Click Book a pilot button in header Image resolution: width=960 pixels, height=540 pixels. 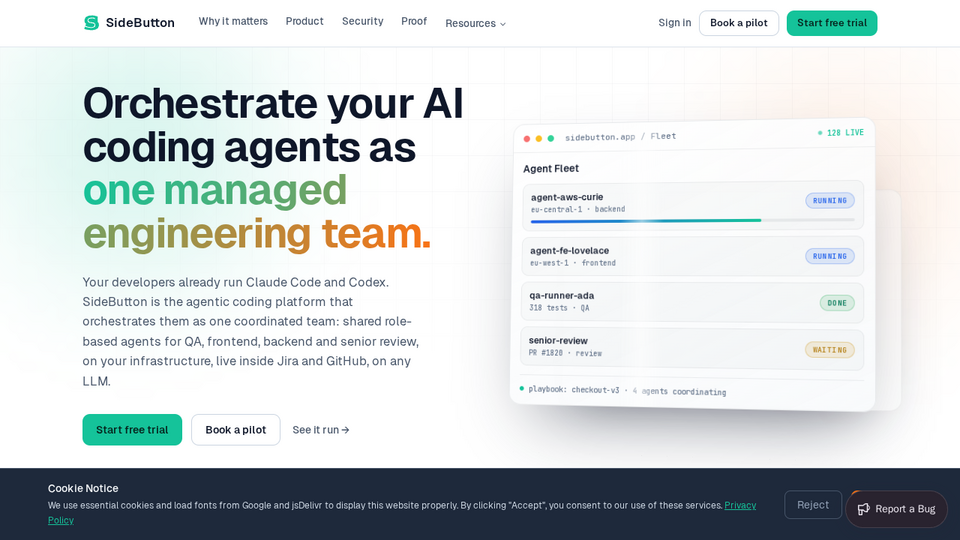(739, 23)
